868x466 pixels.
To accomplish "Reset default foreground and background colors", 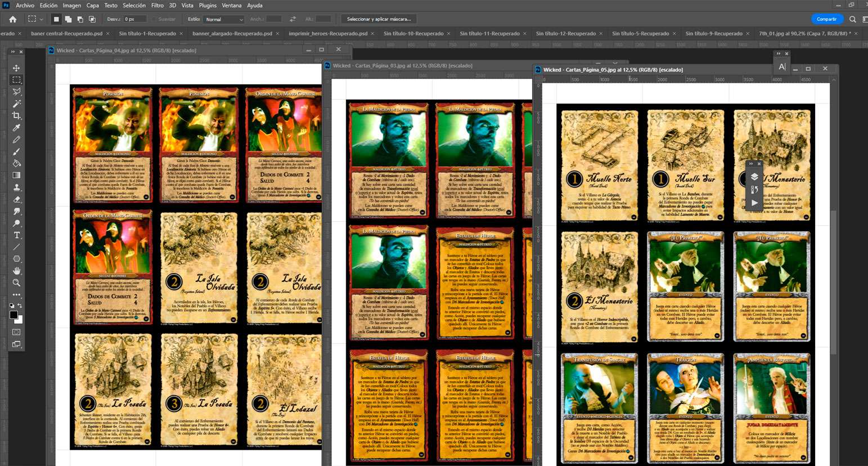I will (12, 306).
